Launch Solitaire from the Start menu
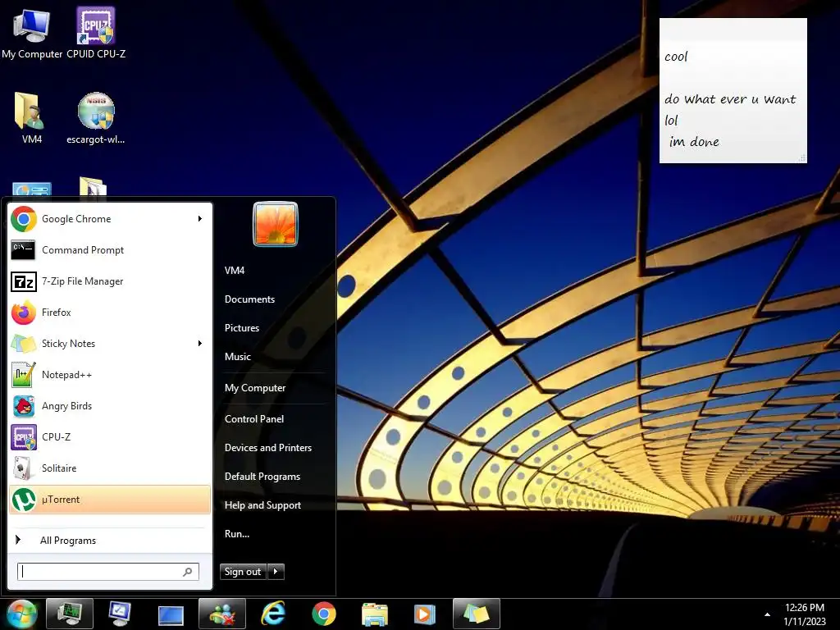 [x=110, y=468]
